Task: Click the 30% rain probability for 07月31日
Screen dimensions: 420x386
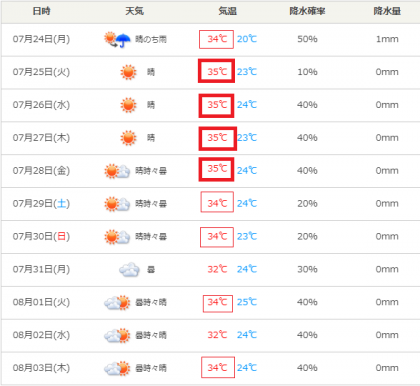Action: coord(307,269)
